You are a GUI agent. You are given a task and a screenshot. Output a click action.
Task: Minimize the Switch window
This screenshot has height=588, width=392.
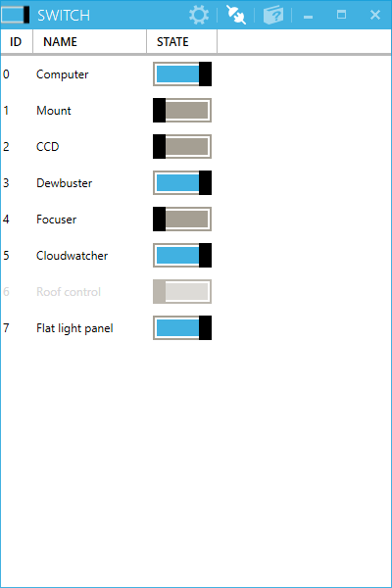[309, 16]
